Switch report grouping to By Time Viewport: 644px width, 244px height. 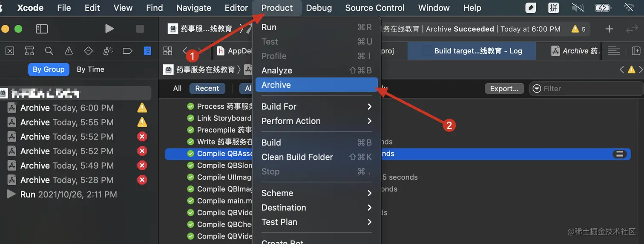click(x=90, y=69)
